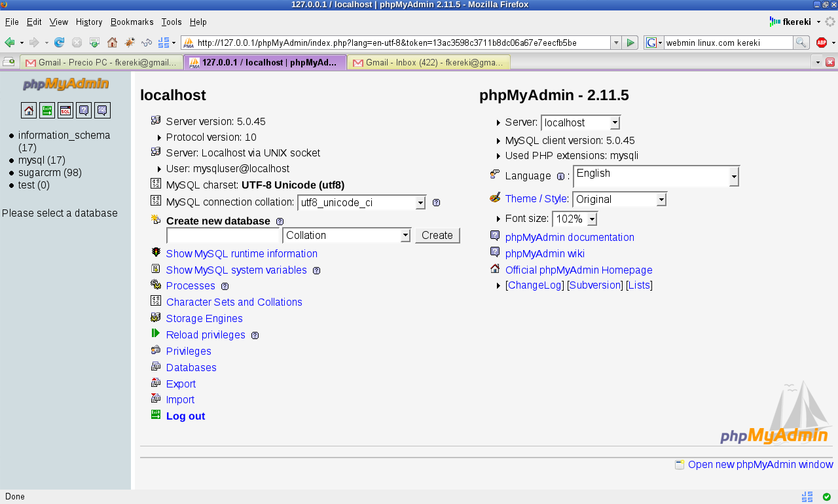
Task: Open the SQL query window icon in sidebar
Action: 65,111
